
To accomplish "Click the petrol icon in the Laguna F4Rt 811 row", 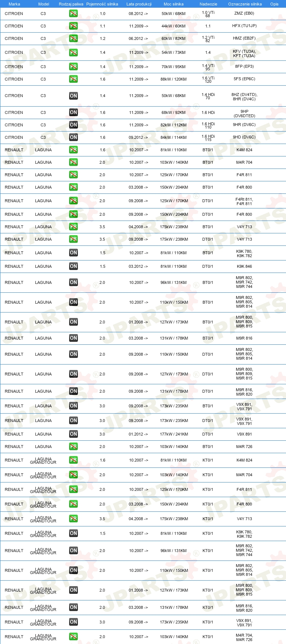I will [x=73, y=201].
